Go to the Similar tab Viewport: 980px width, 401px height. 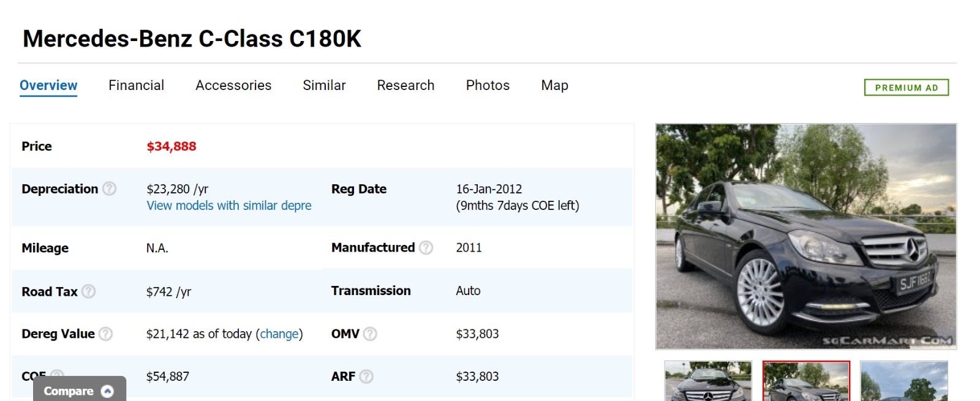(x=324, y=85)
